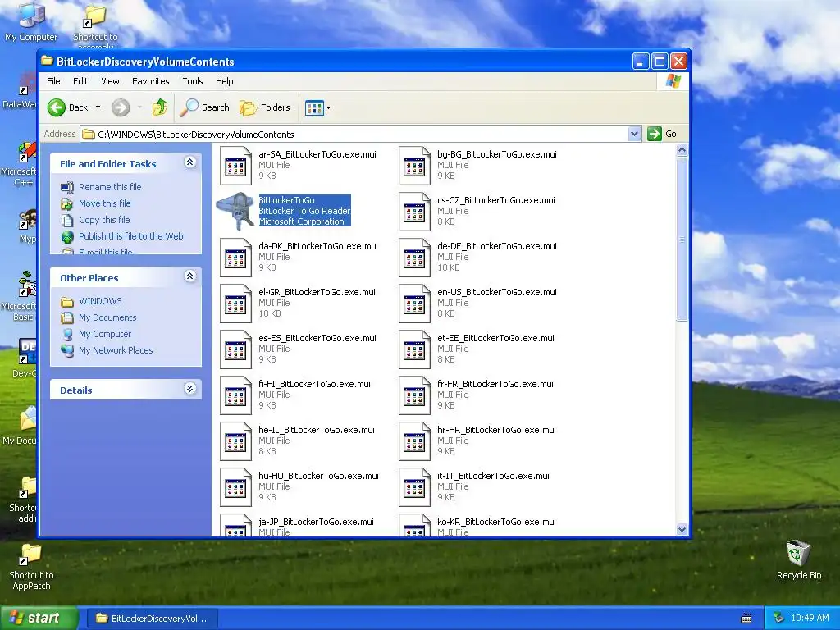Open the Views dropdown button
This screenshot has width=840, height=630.
(x=317, y=107)
